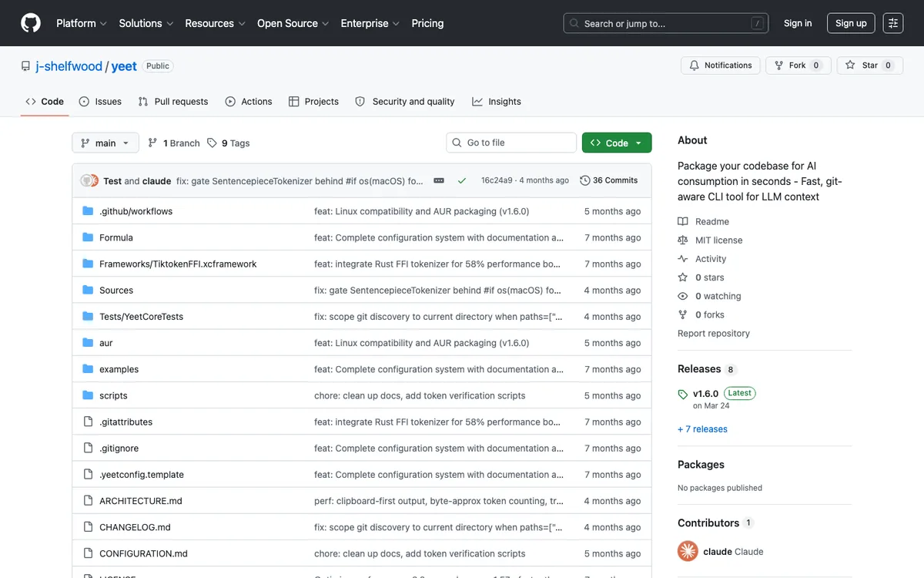Image resolution: width=924 pixels, height=578 pixels.
Task: Click the folder icon for Sources
Action: pyautogui.click(x=88, y=291)
